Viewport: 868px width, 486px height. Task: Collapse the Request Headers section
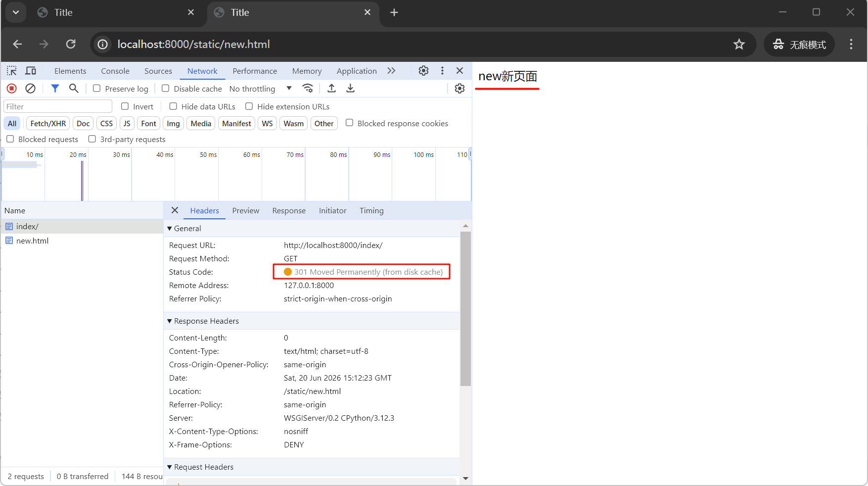[170, 467]
